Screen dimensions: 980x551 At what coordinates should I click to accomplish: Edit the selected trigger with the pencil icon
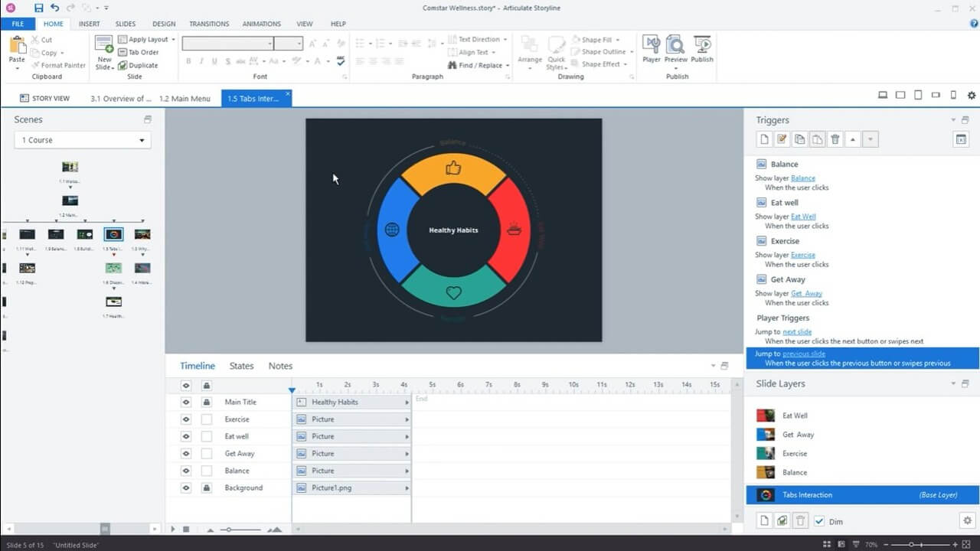pyautogui.click(x=782, y=139)
